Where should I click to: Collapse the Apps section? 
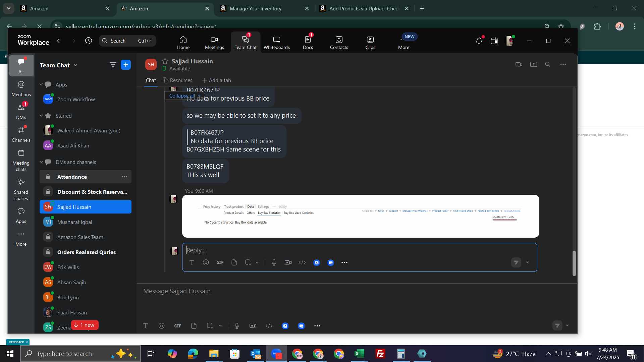41,84
